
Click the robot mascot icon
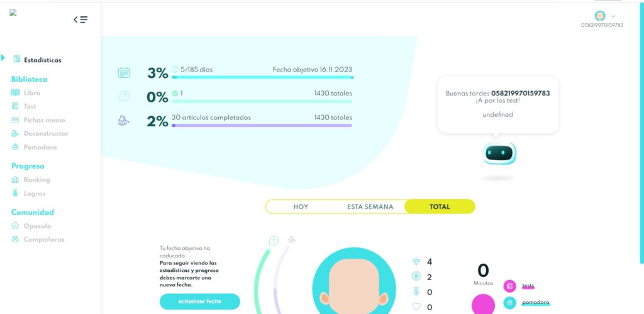point(499,153)
